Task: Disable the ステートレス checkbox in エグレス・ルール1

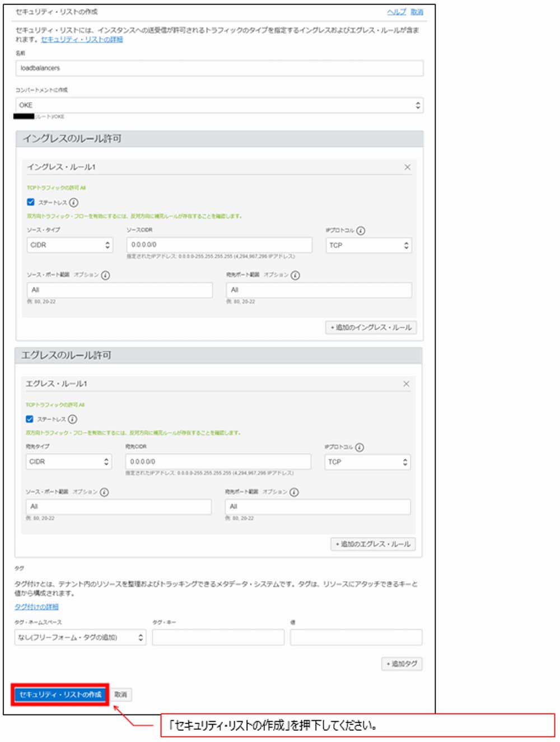Action: [x=29, y=419]
